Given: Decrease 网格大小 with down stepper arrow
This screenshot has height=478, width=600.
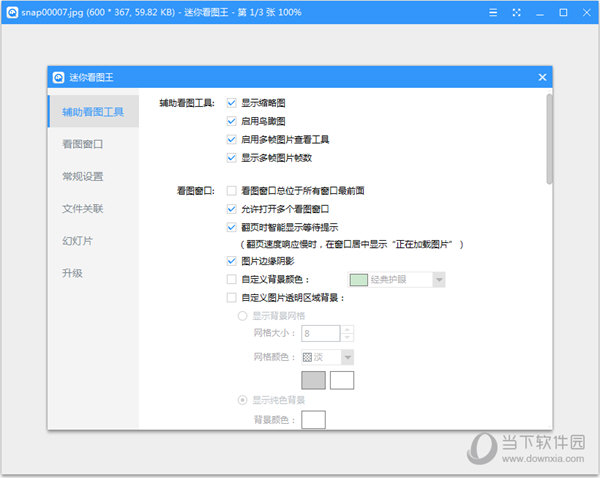Looking at the screenshot, I should point(347,337).
